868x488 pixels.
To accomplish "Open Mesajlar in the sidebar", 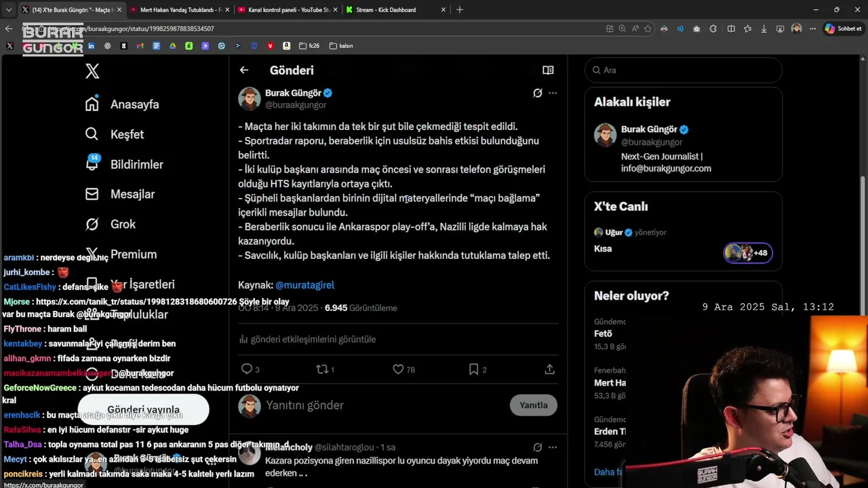I will (120, 194).
